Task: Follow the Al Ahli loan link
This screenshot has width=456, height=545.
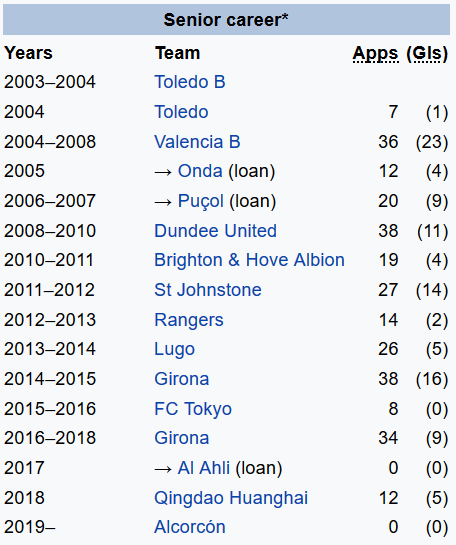Action: click(x=204, y=468)
